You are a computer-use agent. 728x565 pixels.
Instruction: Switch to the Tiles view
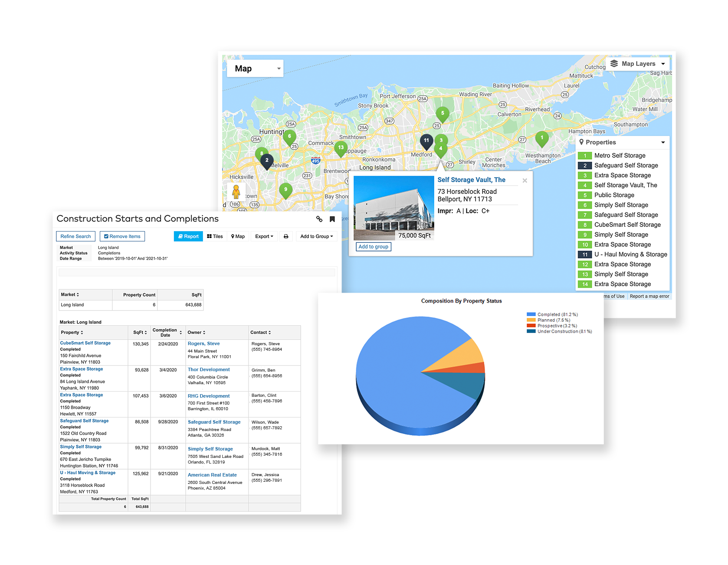click(x=215, y=236)
